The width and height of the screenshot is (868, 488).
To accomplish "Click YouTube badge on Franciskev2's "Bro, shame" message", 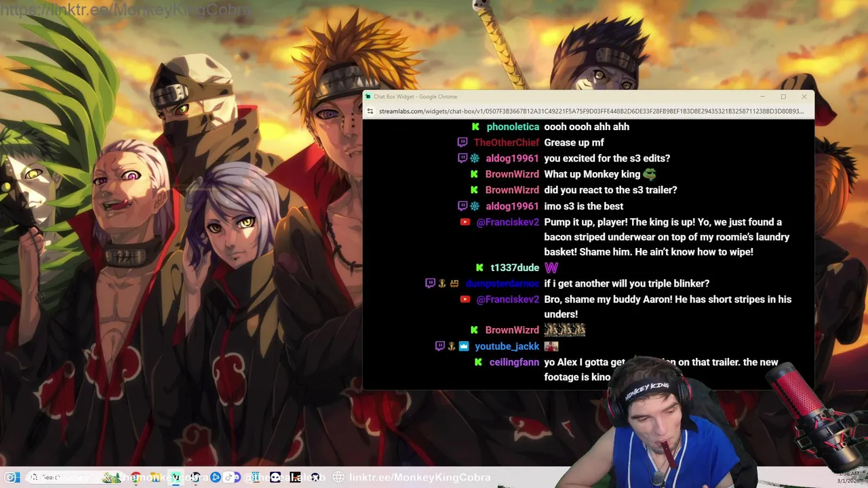I will (465, 299).
